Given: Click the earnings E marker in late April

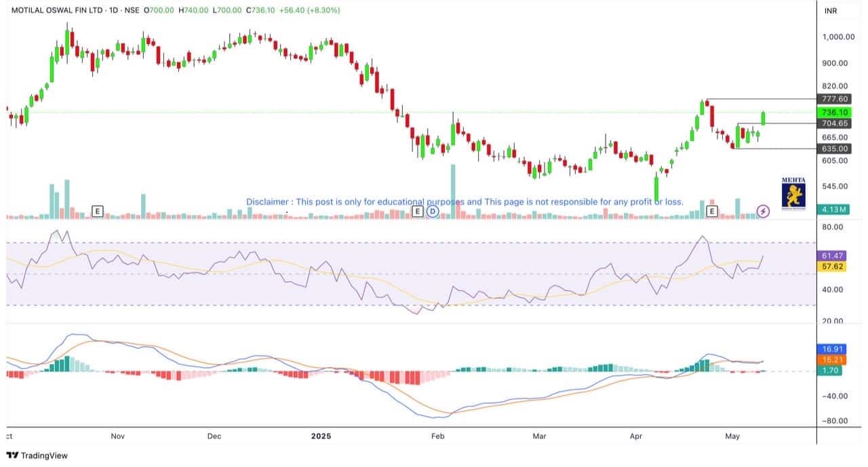Looking at the screenshot, I should pos(712,211).
